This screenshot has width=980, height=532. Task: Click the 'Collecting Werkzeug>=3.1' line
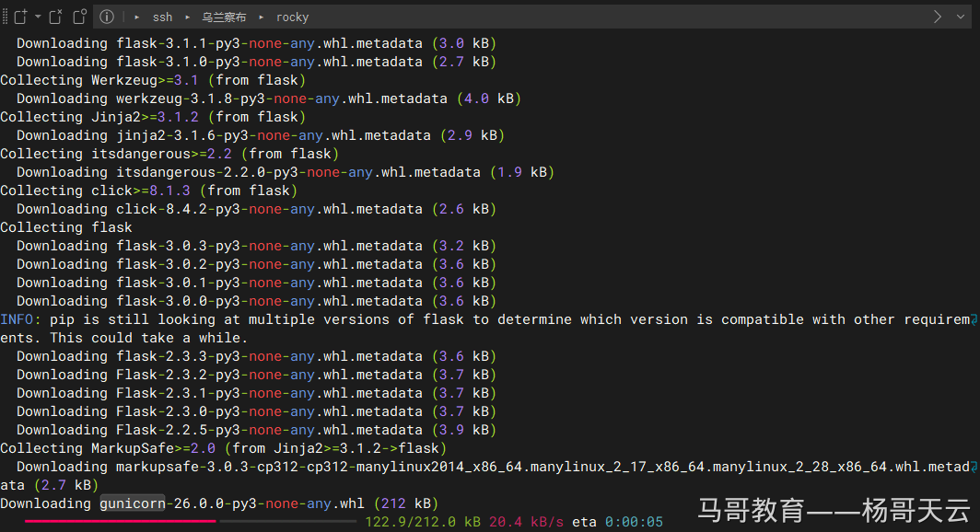click(153, 80)
